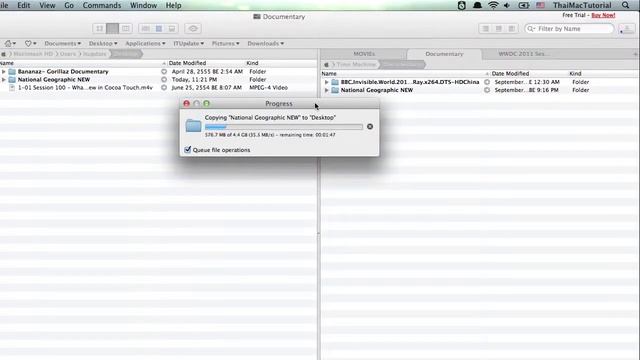Click the computer icon in right path bar

326,64
